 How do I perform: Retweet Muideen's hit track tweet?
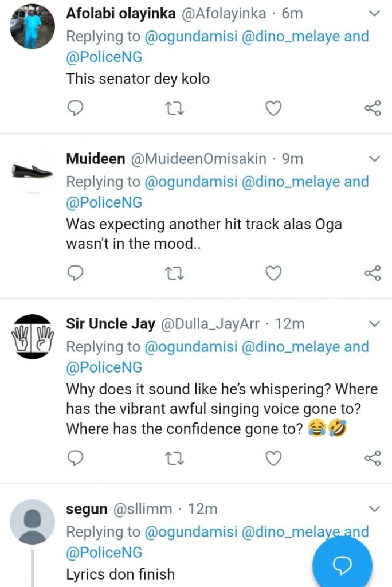click(x=175, y=273)
